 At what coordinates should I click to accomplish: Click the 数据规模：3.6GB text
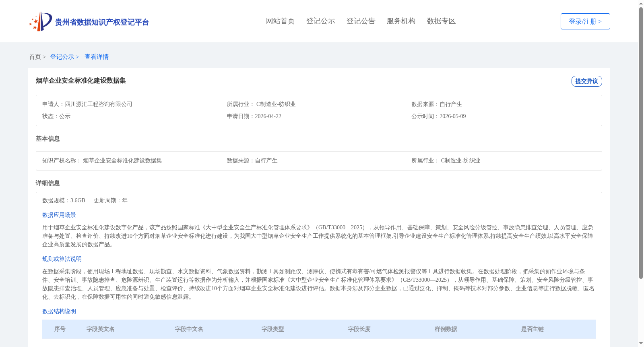coord(64,200)
